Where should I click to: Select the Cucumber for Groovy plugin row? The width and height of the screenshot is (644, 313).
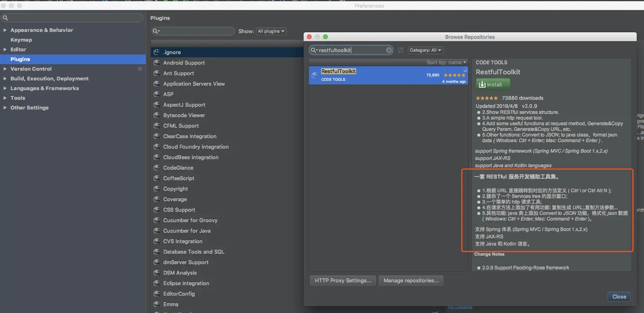(228, 220)
